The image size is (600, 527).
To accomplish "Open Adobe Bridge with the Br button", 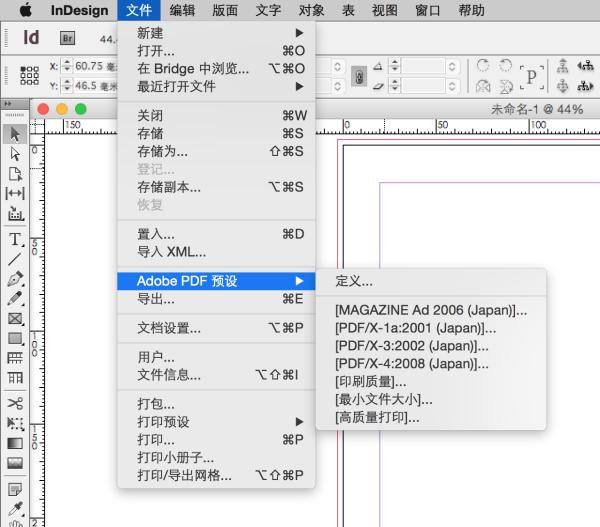I will coord(68,38).
